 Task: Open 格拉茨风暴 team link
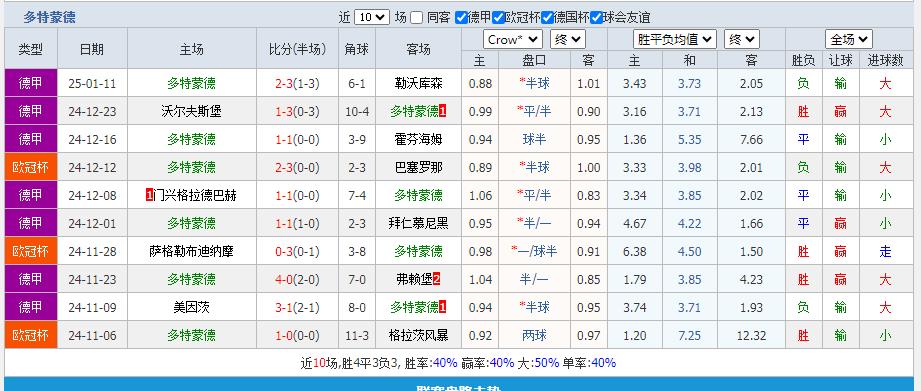pos(418,335)
